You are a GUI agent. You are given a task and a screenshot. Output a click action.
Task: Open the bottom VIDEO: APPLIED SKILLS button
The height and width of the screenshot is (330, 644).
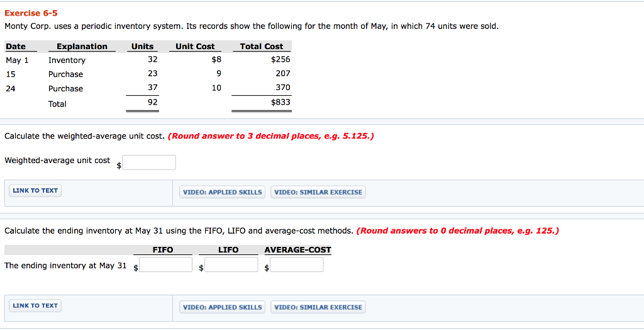click(x=222, y=307)
